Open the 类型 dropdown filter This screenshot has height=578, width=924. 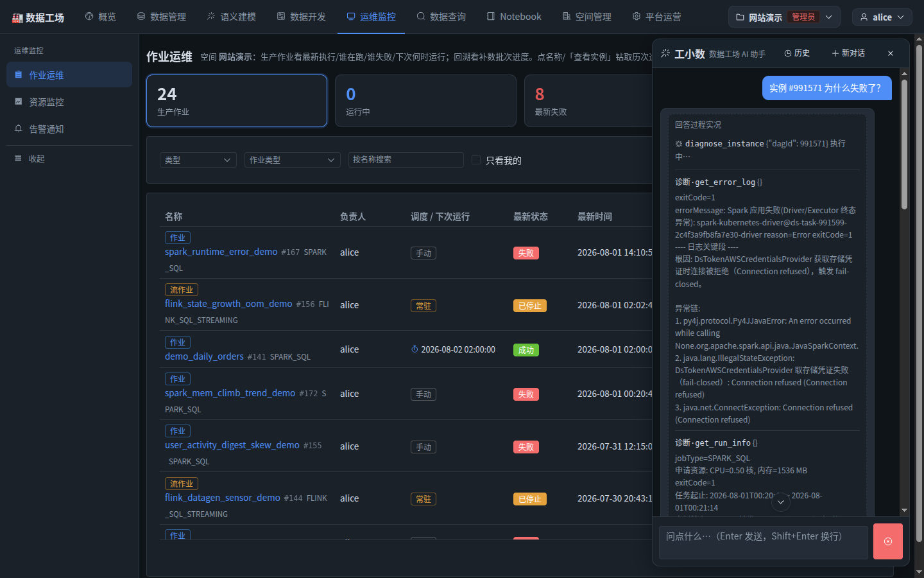click(x=198, y=160)
